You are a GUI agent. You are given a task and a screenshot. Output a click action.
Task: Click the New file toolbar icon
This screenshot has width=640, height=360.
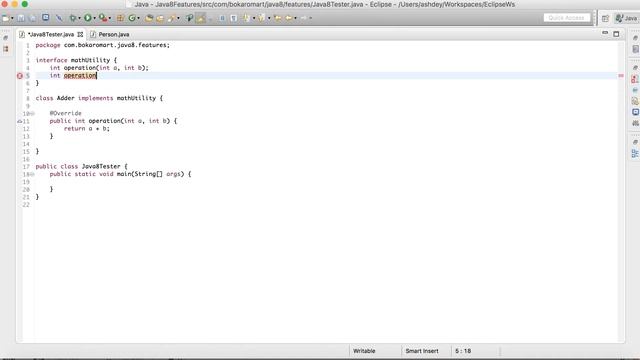5,18
